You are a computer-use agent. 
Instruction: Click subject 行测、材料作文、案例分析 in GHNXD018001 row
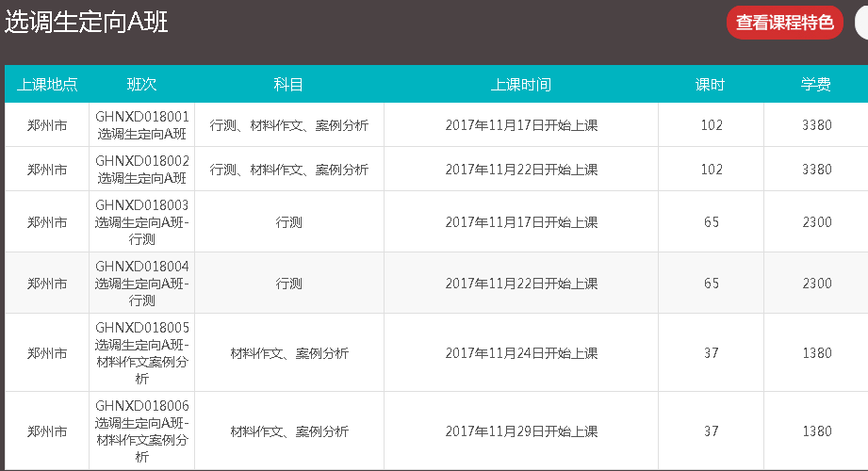(289, 125)
